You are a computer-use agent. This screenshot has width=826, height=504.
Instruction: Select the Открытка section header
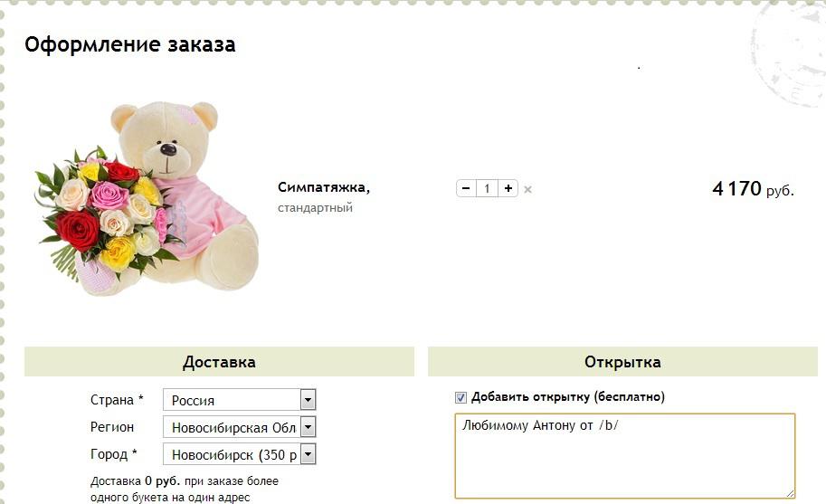622,362
